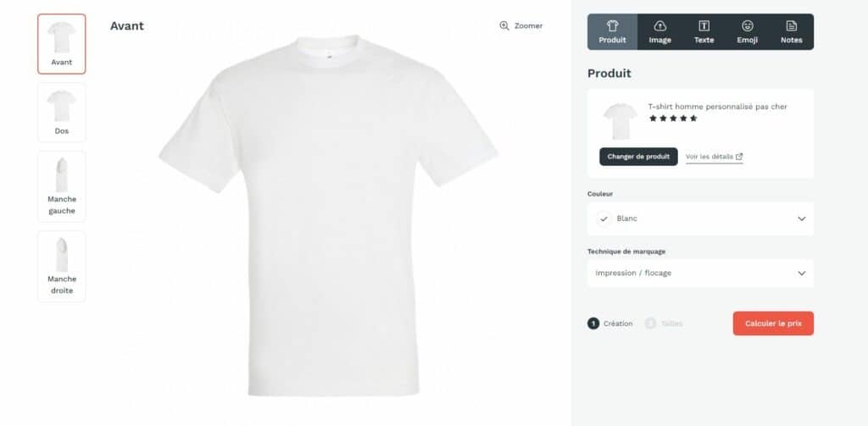
Task: Open the Impression / flocage combo box
Action: point(700,274)
